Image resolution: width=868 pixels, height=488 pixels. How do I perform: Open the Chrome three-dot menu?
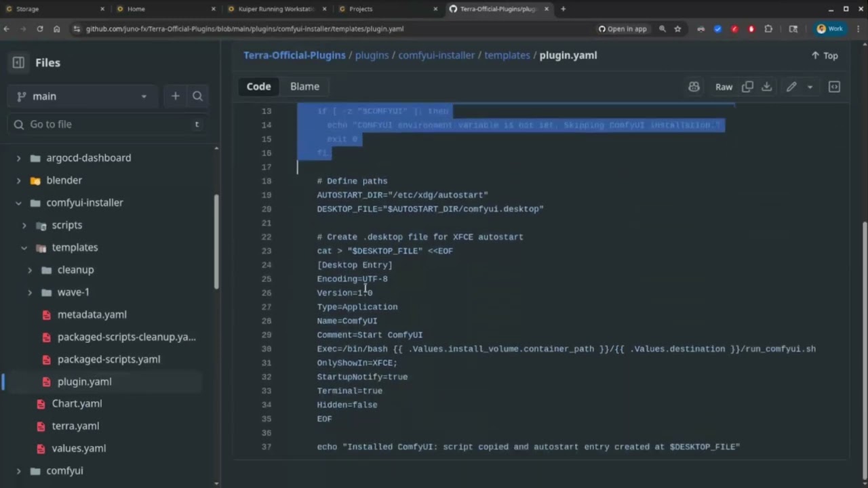pyautogui.click(x=857, y=29)
